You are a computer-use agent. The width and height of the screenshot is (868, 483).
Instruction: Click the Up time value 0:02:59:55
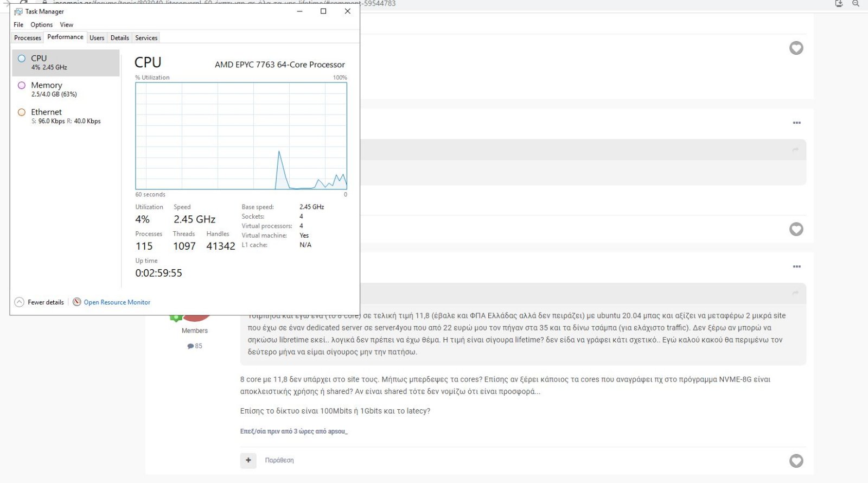click(159, 273)
